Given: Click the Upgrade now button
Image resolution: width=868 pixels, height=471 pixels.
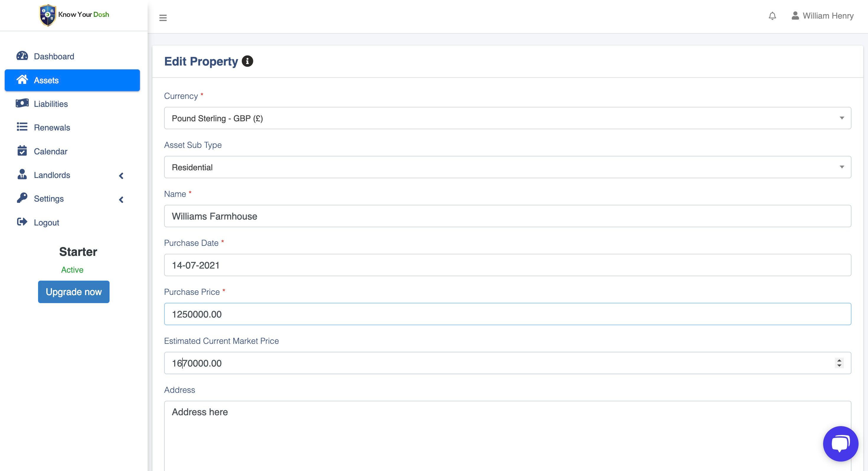Looking at the screenshot, I should click(74, 292).
